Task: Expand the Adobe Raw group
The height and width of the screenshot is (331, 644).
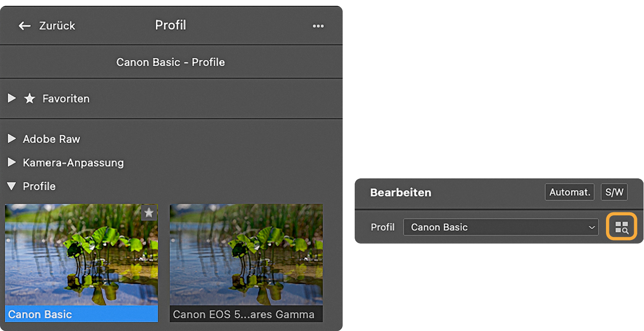Action: (x=12, y=139)
